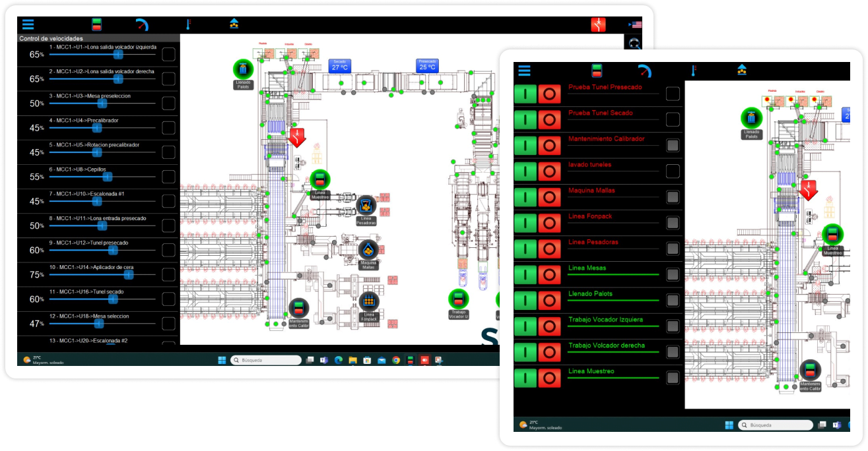Select the Maquina Mallas map icon

click(x=368, y=250)
